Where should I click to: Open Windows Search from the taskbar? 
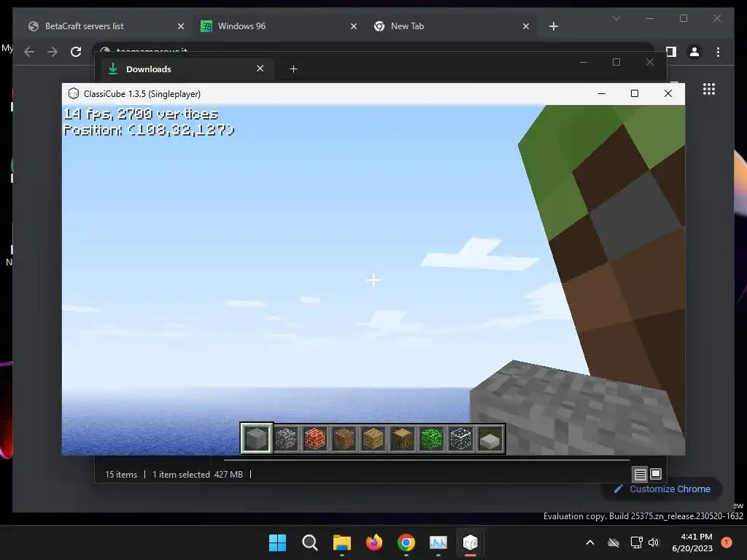click(x=309, y=542)
